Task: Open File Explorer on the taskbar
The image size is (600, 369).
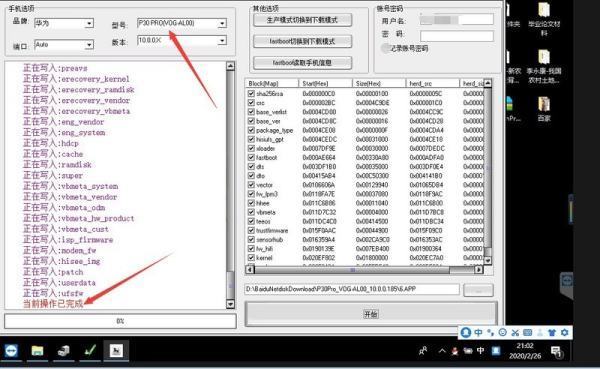Action: pyautogui.click(x=37, y=351)
